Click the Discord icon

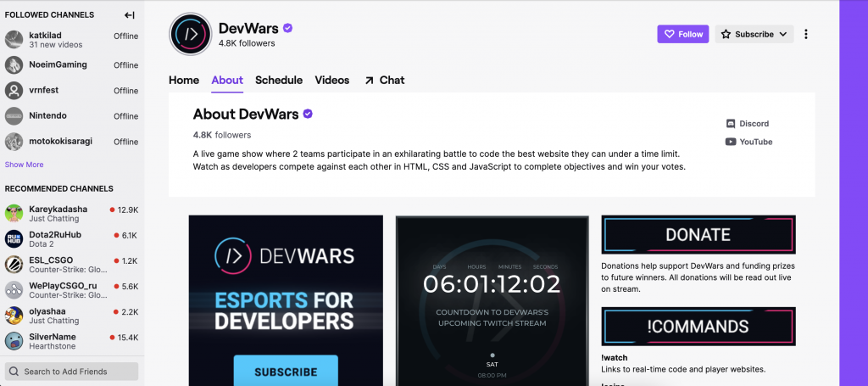pos(731,124)
